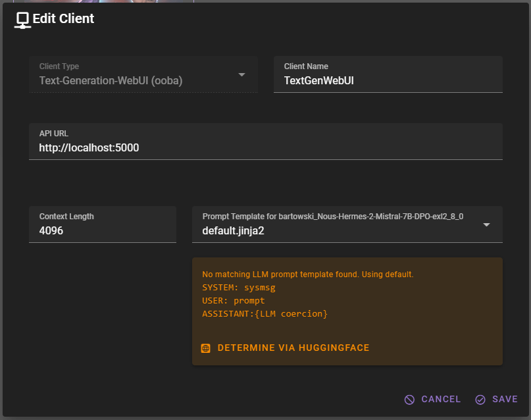531x420 pixels.
Task: Click the API URL input field
Action: 265,147
